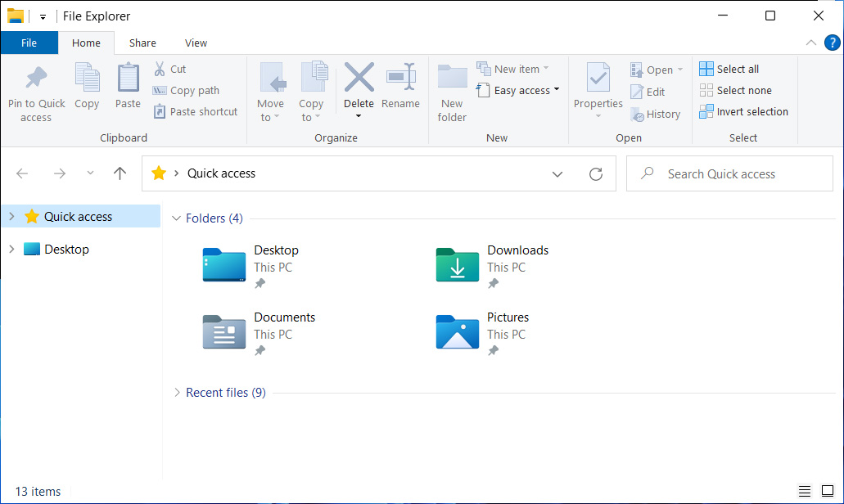Click the breadcrumb chevron after the star
This screenshot has height=504, width=844.
pos(176,173)
